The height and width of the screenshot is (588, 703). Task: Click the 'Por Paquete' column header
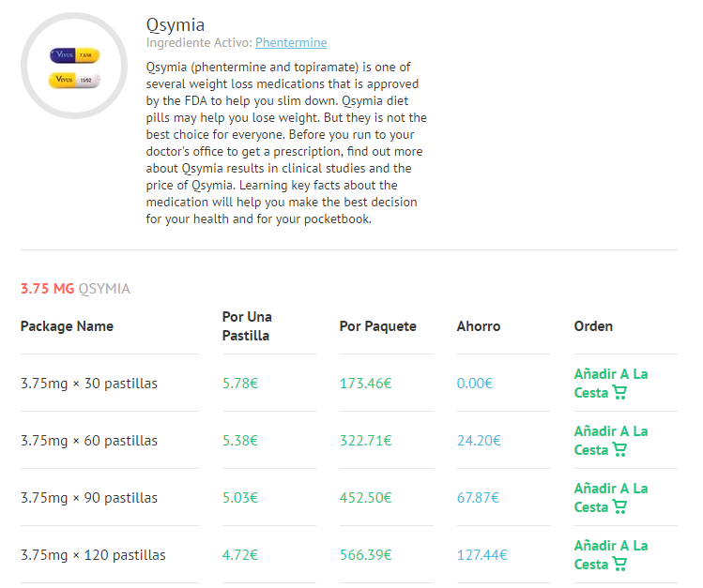[x=377, y=326]
